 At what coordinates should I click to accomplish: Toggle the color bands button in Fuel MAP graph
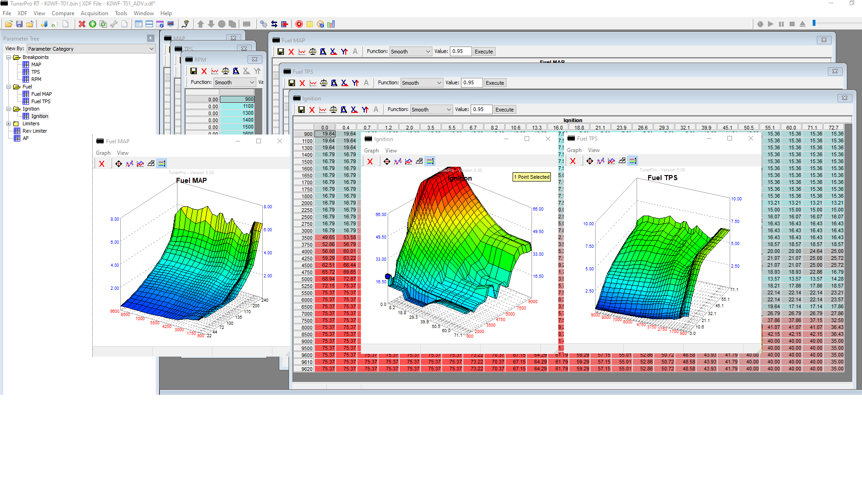161,164
